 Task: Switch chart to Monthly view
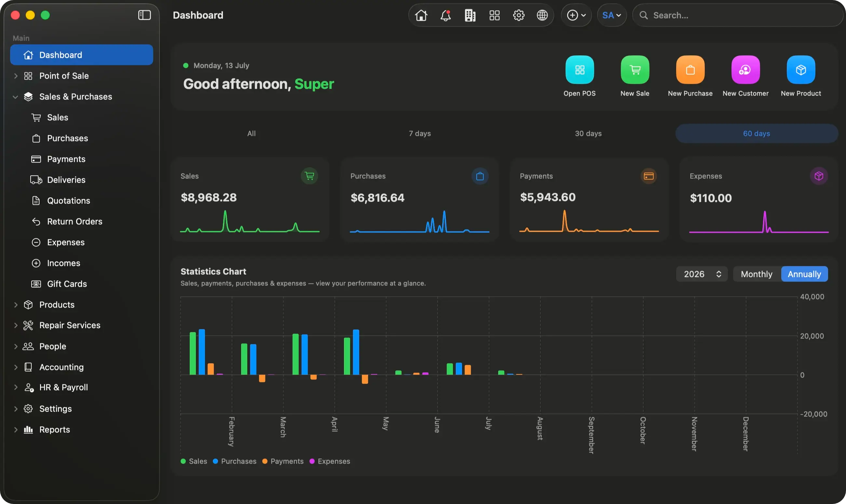pyautogui.click(x=757, y=274)
